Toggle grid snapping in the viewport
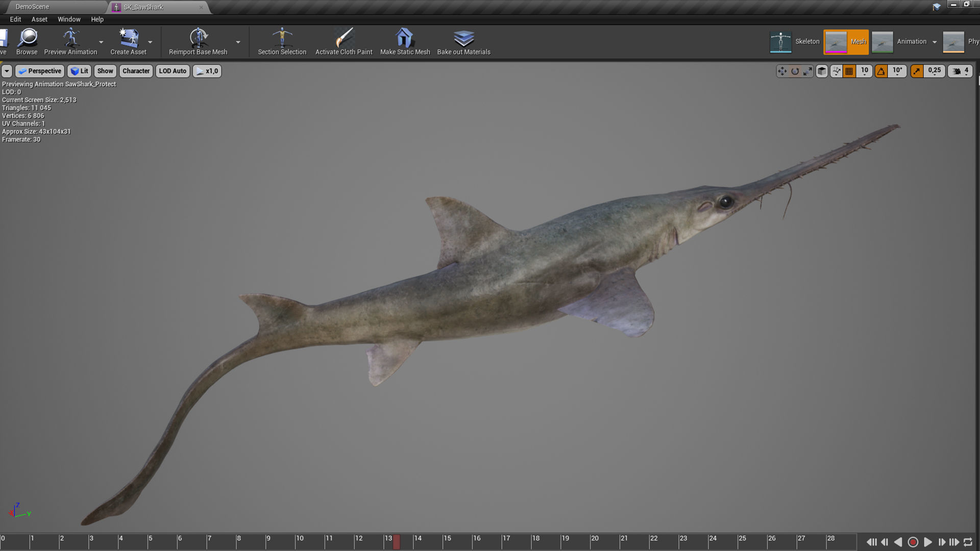The height and width of the screenshot is (551, 980). (x=849, y=71)
